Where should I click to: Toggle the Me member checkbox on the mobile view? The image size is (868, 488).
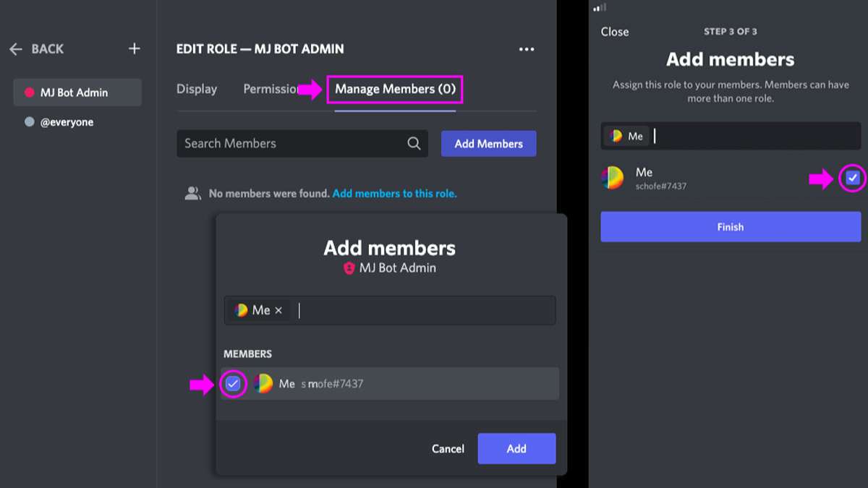tap(852, 178)
